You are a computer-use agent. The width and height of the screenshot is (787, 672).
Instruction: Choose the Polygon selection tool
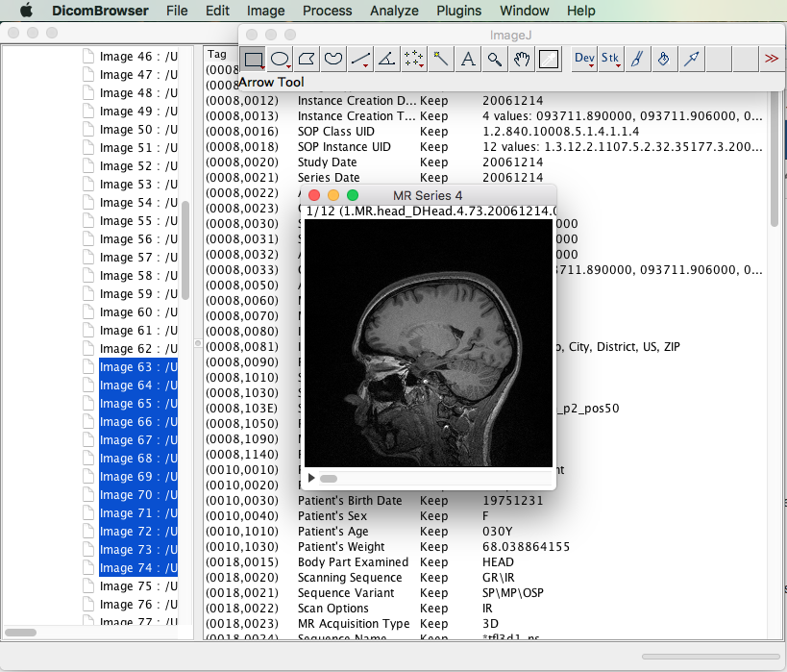pyautogui.click(x=307, y=60)
